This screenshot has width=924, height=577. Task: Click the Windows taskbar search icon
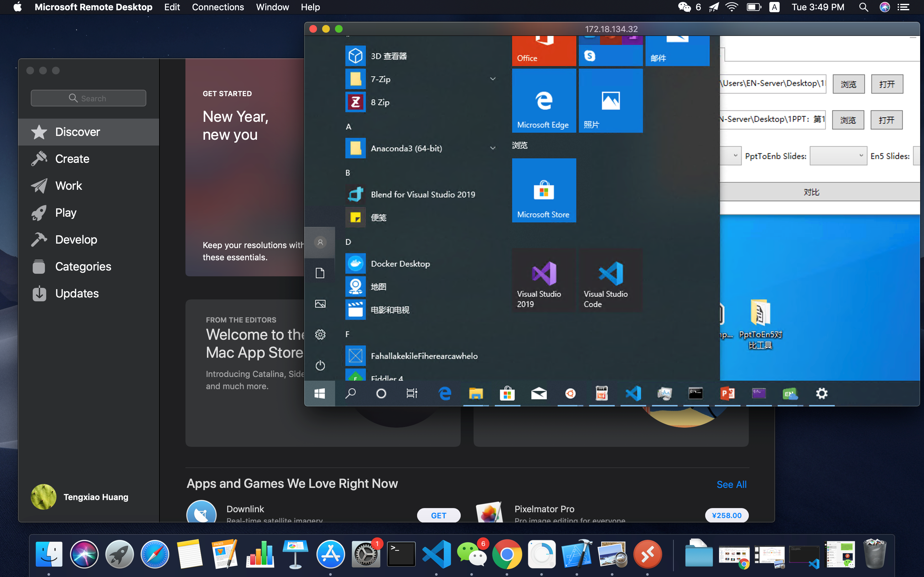pyautogui.click(x=350, y=393)
